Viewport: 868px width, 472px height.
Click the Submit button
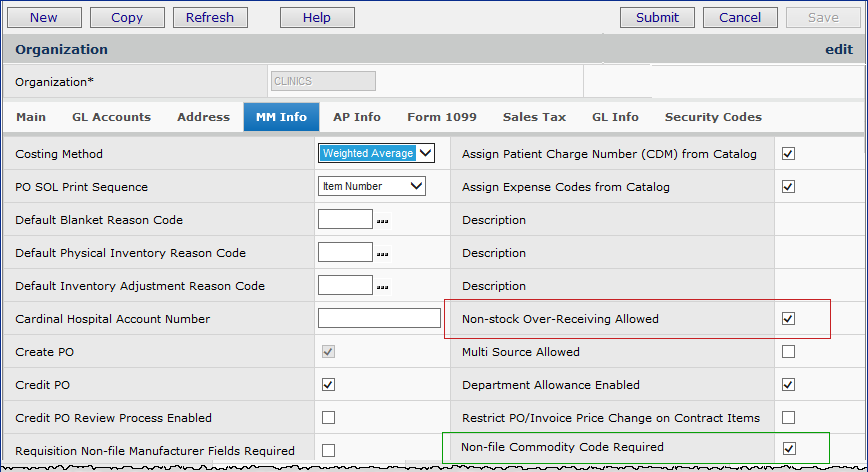(657, 17)
